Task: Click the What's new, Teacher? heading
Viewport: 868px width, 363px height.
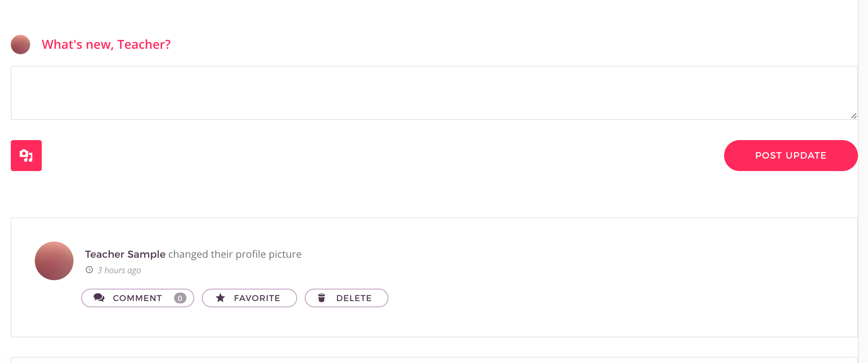Action: coord(106,45)
